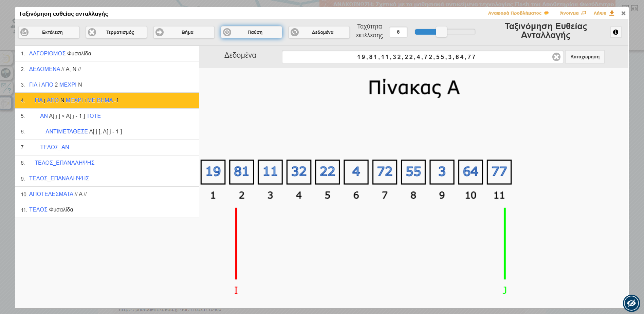This screenshot has height=314, width=644.
Task: Select the highlighted line 4 ΓΙΑ j loop
Action: coord(107,100)
